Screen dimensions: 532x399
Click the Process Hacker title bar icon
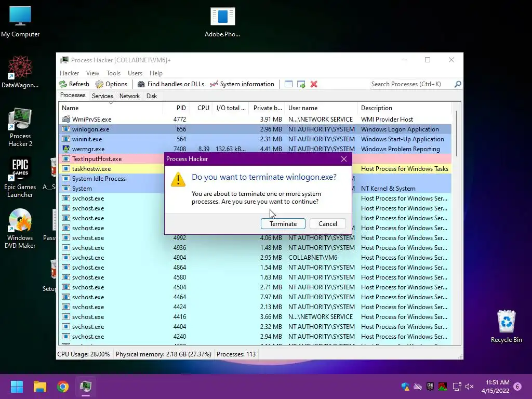64,60
